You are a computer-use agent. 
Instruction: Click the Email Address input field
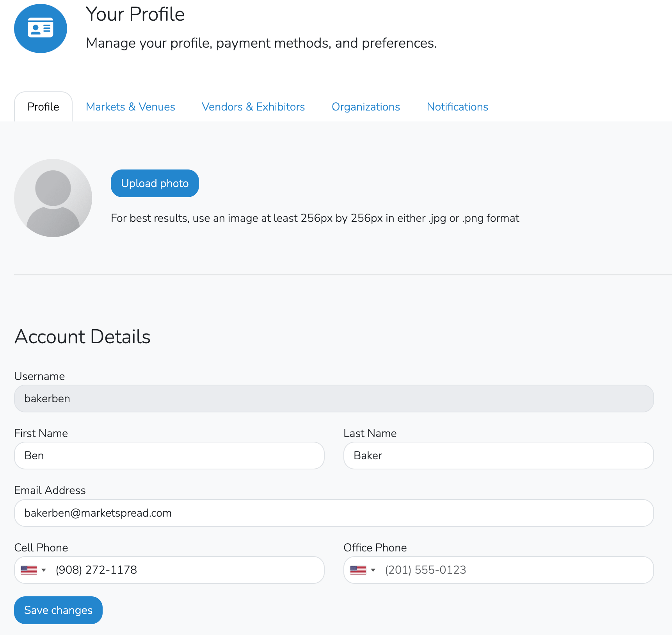click(x=334, y=513)
